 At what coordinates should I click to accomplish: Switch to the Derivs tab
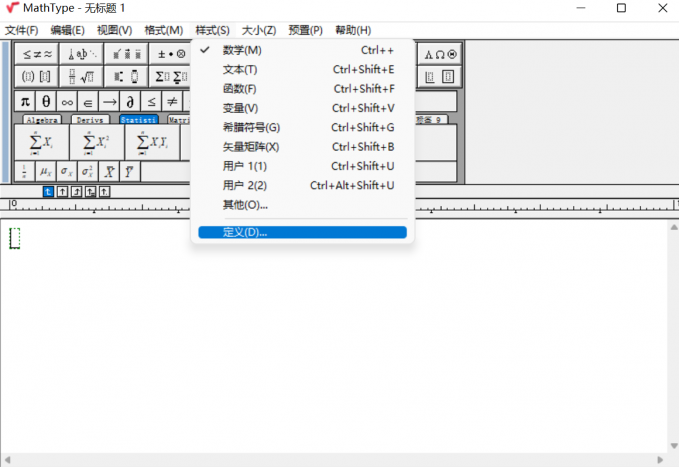[90, 120]
